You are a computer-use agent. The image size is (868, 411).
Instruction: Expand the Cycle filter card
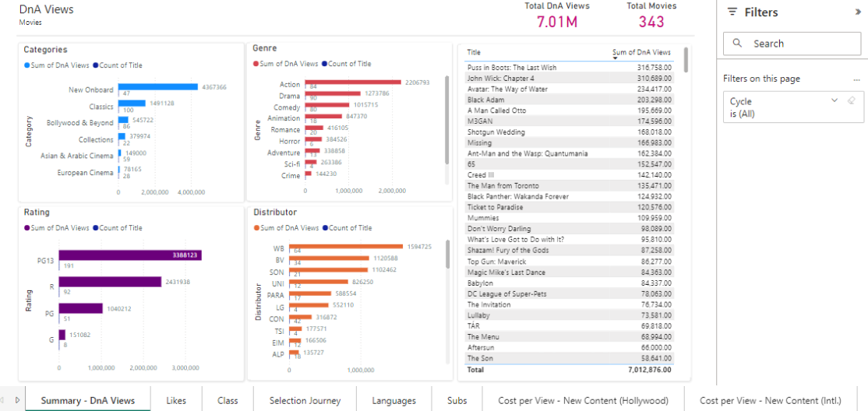pos(834,100)
